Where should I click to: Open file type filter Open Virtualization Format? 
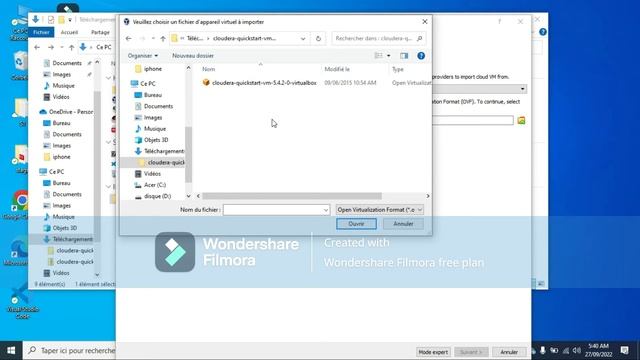(380, 210)
